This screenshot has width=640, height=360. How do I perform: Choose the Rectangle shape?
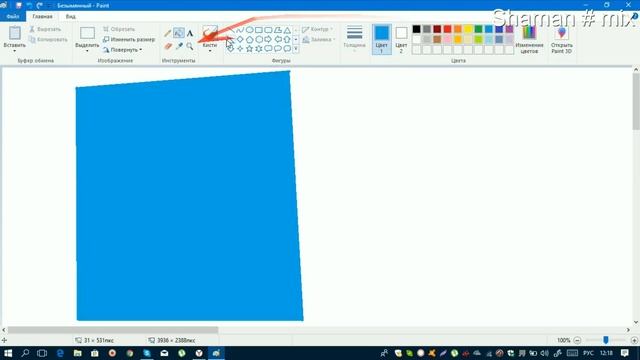pos(259,30)
